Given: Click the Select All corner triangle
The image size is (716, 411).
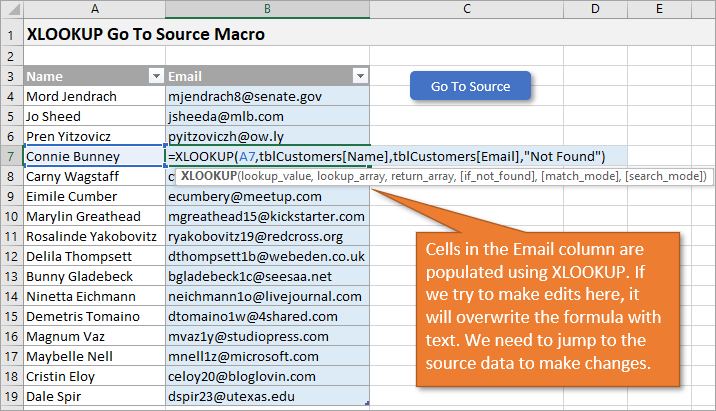Looking at the screenshot, I should (x=10, y=9).
